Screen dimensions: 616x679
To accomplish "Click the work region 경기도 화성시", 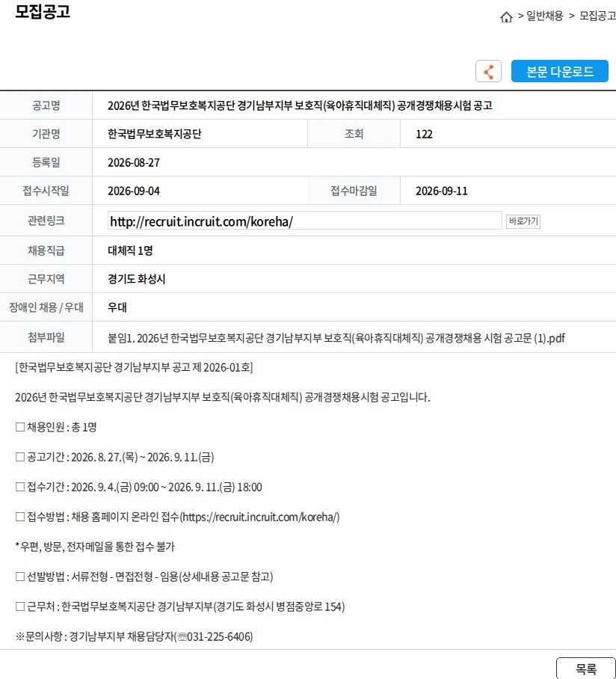I will [136, 279].
